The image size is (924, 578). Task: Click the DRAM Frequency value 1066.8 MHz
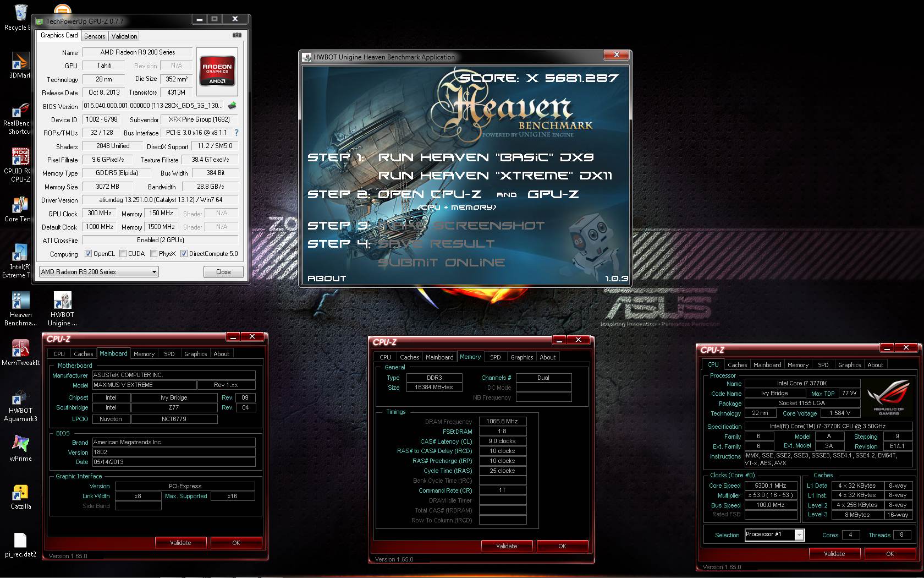point(502,421)
